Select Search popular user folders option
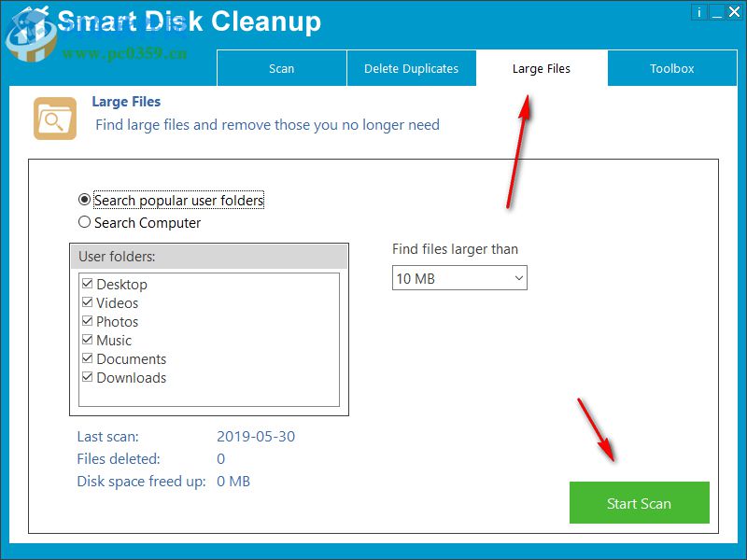 (x=85, y=200)
